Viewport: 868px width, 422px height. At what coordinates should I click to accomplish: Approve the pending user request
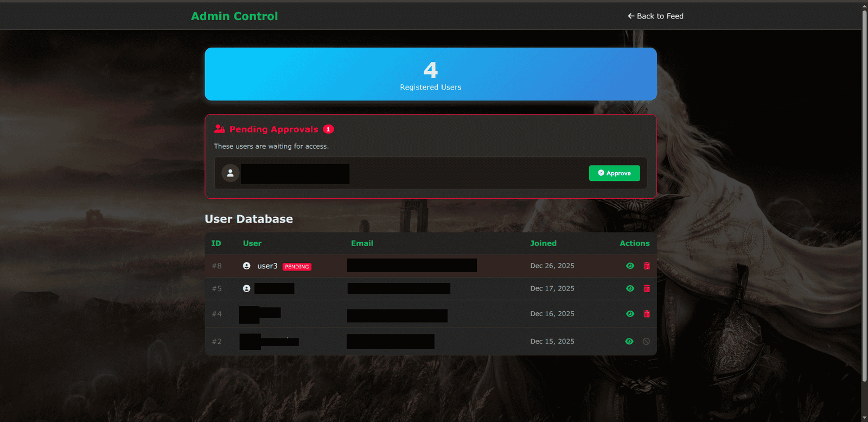pyautogui.click(x=614, y=173)
